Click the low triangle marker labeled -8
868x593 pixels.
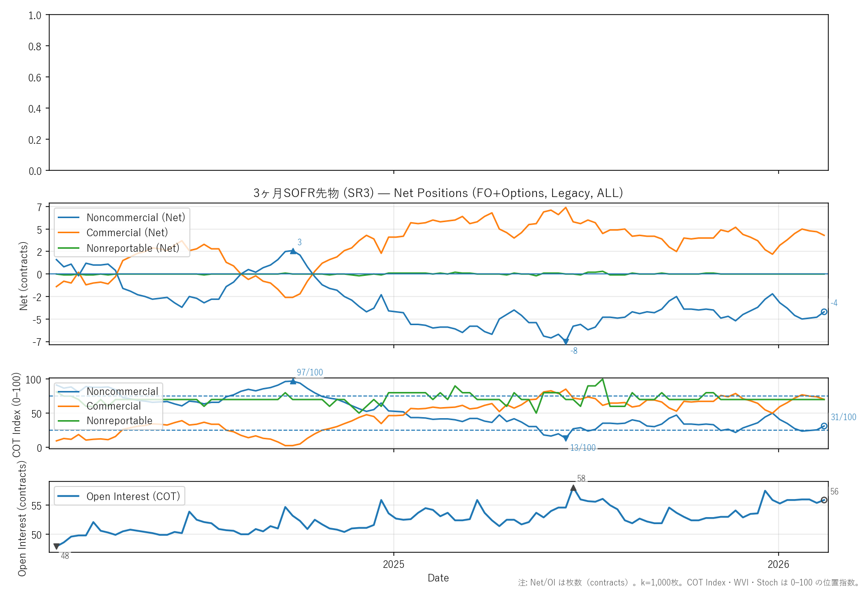pos(566,342)
